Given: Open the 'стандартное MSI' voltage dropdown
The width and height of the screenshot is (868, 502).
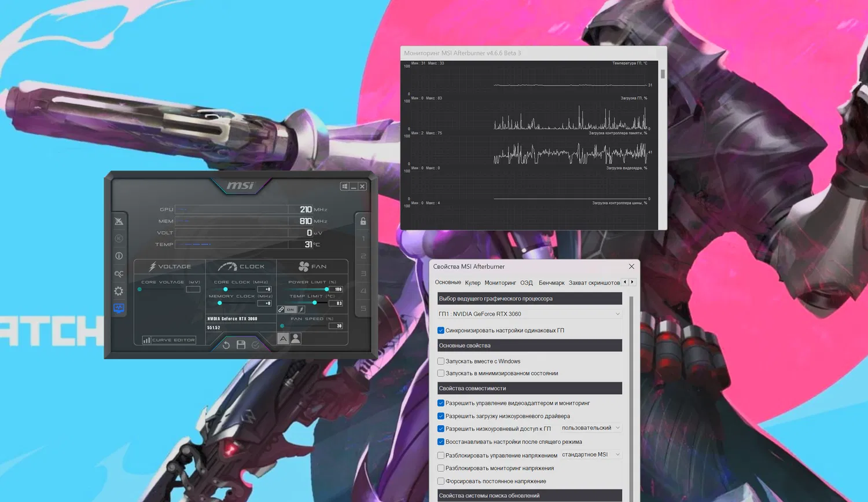Looking at the screenshot, I should click(x=591, y=455).
